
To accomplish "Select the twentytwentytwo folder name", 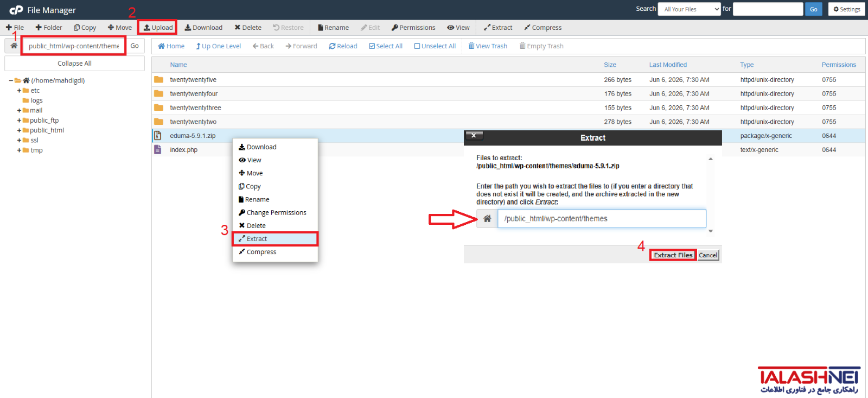I will (x=193, y=122).
